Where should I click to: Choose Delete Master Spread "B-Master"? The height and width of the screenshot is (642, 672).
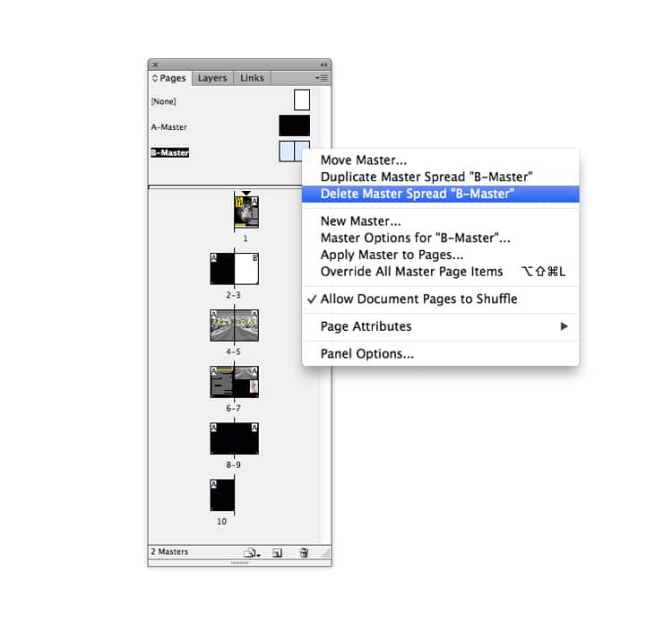point(441,194)
